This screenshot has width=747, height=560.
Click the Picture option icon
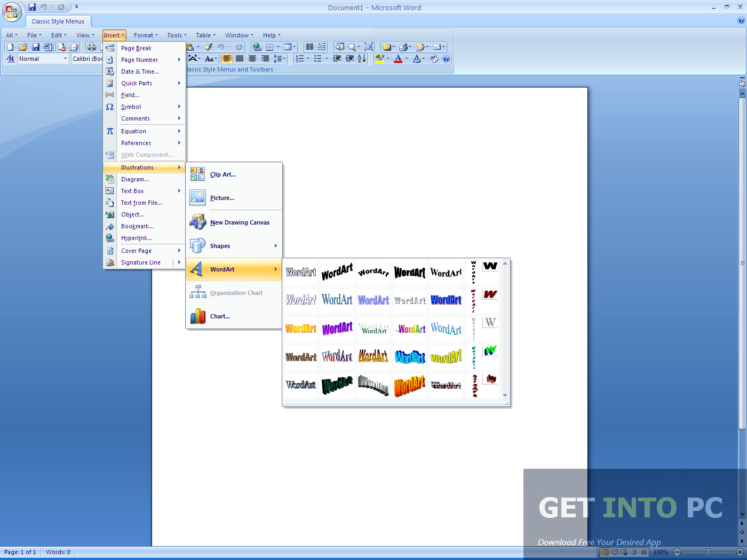coord(197,198)
